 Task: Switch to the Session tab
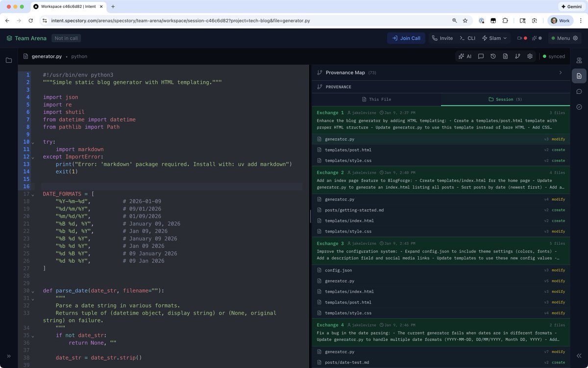(505, 99)
